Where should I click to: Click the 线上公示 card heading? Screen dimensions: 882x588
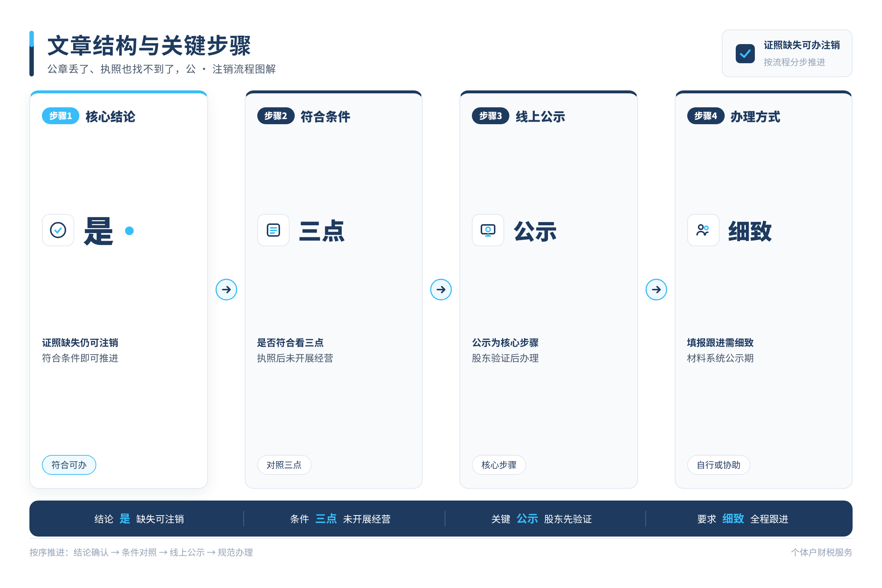pos(540,116)
